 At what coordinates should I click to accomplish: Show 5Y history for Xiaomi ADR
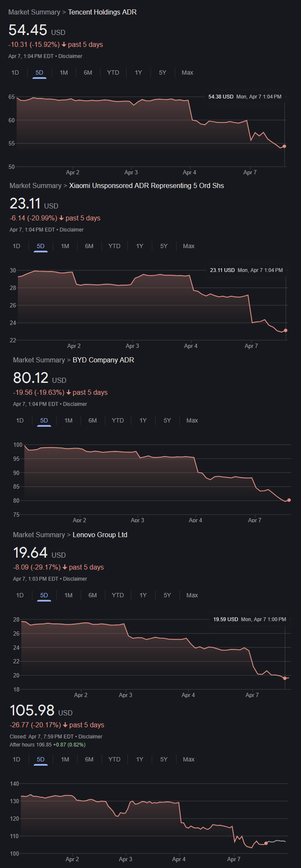pyautogui.click(x=164, y=246)
